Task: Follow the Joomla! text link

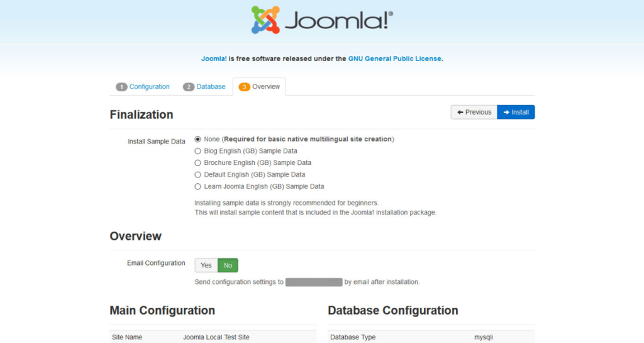Action: click(x=214, y=59)
